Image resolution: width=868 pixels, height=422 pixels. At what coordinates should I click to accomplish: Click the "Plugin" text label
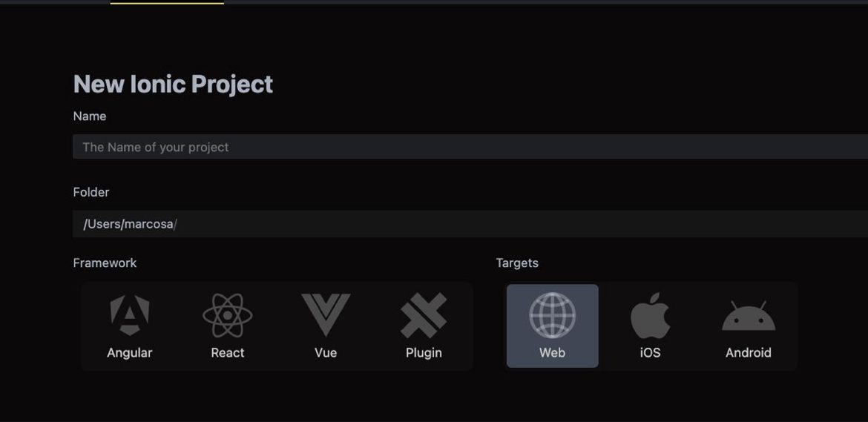(x=424, y=353)
